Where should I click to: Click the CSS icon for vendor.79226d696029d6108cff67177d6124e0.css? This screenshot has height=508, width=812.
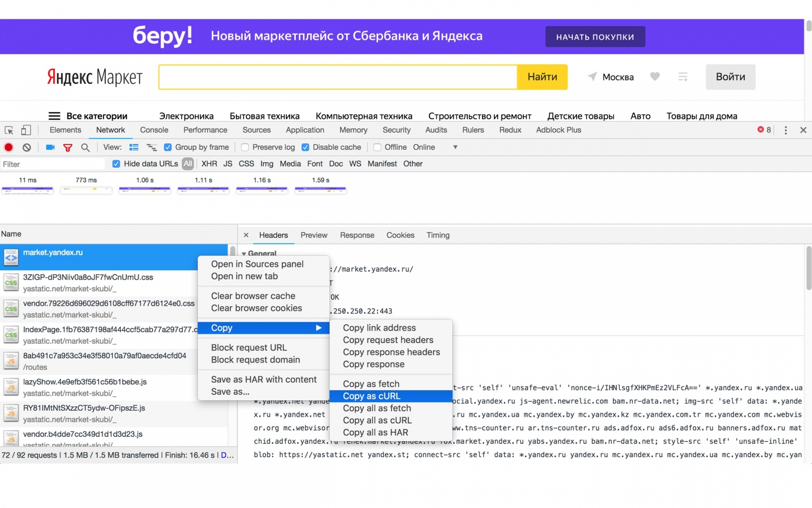pyautogui.click(x=11, y=309)
